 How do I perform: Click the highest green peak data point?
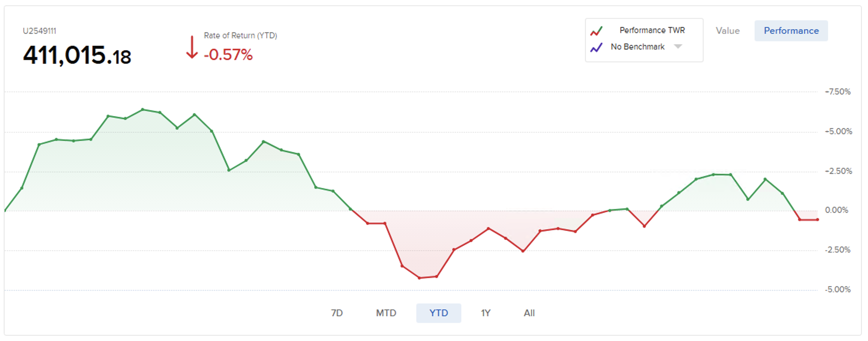(143, 109)
